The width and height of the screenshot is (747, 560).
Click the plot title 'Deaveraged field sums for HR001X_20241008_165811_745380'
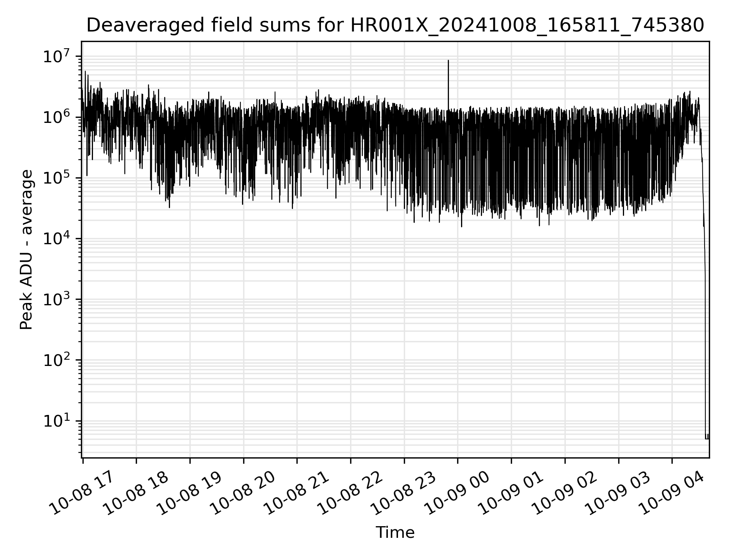pyautogui.click(x=395, y=26)
